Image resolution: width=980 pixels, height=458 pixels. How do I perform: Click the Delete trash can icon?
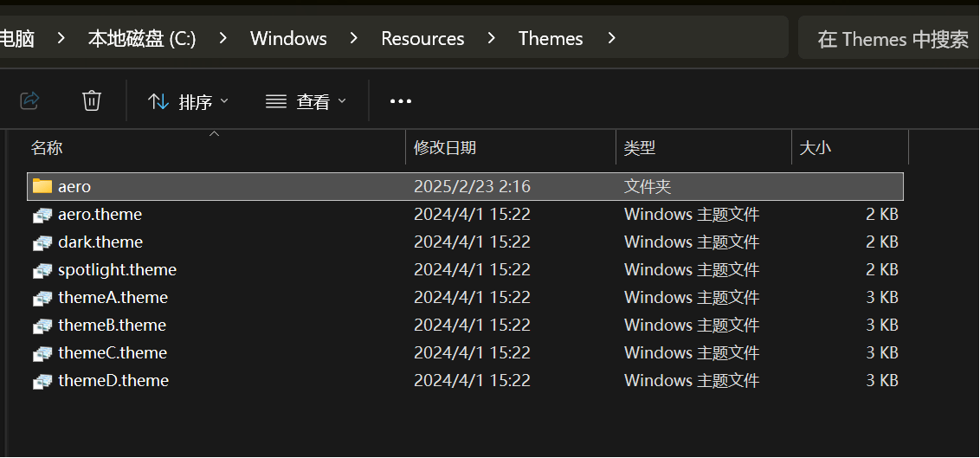pos(91,100)
